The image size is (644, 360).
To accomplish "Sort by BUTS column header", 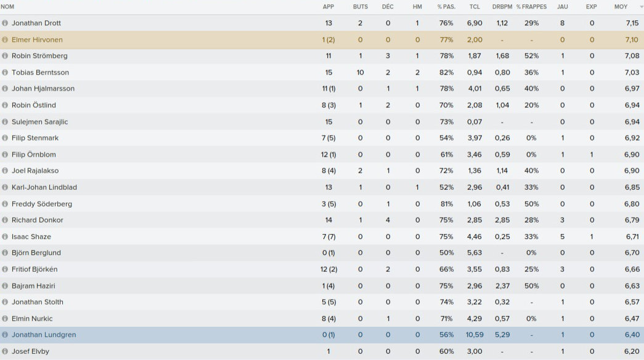I will click(360, 7).
